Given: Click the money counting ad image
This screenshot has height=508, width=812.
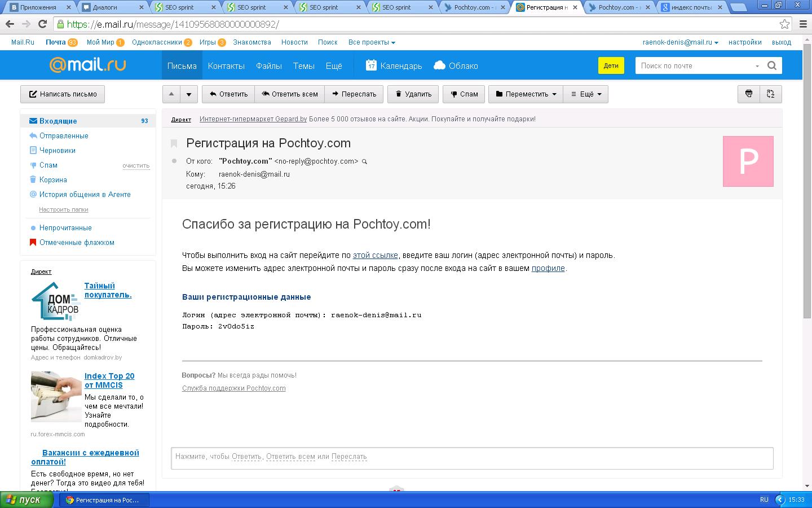Looking at the screenshot, I should (56, 396).
